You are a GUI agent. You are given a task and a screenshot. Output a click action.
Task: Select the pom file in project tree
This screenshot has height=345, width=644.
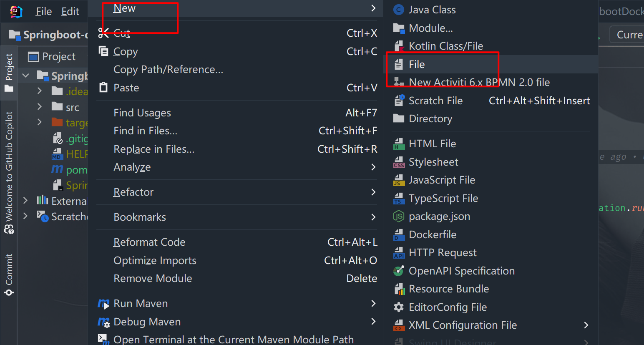pos(76,170)
